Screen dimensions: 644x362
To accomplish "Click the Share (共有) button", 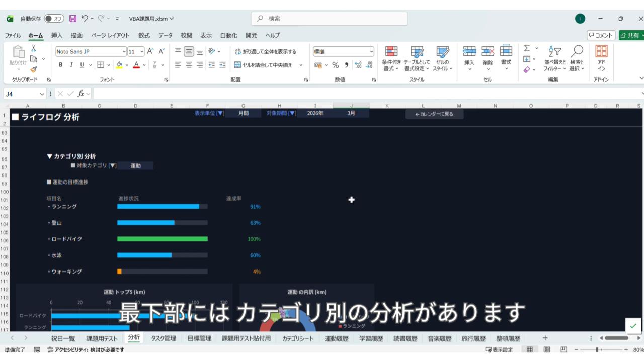I will [x=631, y=35].
